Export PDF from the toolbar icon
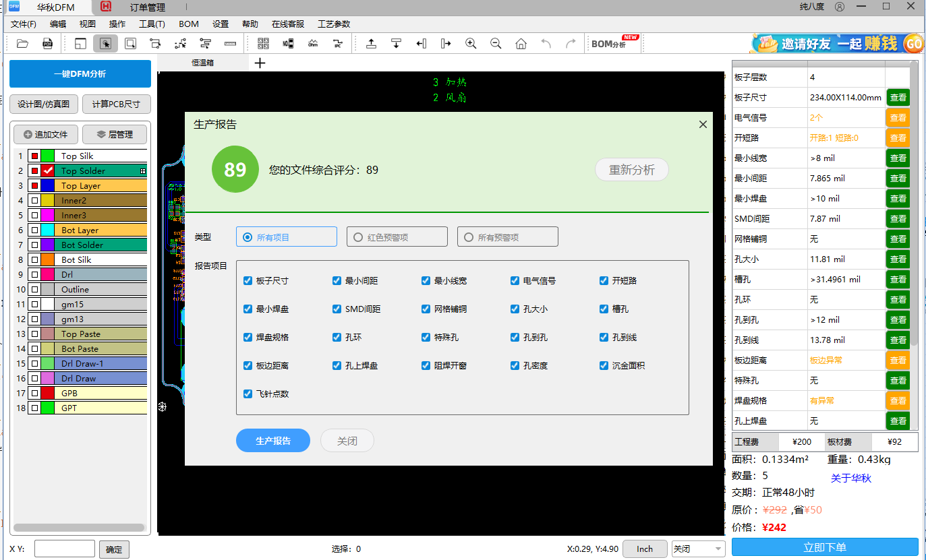The height and width of the screenshot is (560, 926). point(48,44)
